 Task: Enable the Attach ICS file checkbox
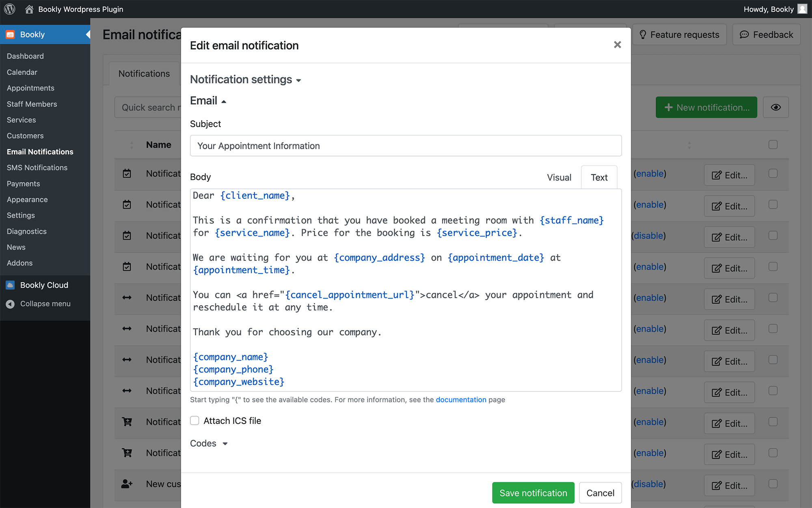pyautogui.click(x=195, y=421)
